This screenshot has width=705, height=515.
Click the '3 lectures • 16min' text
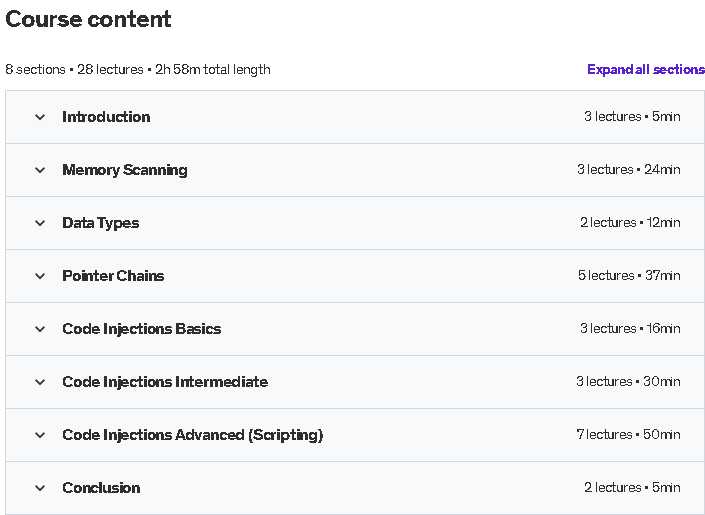click(630, 328)
